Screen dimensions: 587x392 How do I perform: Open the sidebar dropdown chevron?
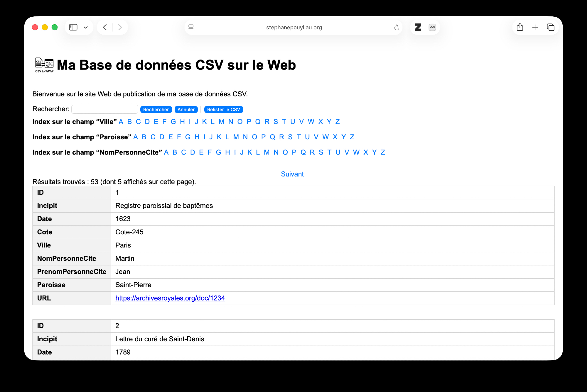point(85,27)
